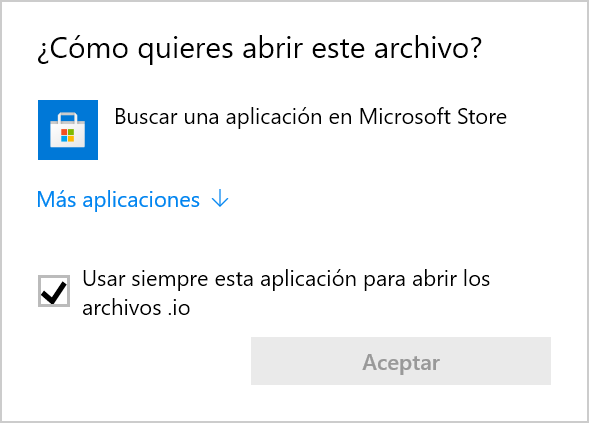
Task: Select the blue Microsoft Store tile
Action: coord(68,130)
